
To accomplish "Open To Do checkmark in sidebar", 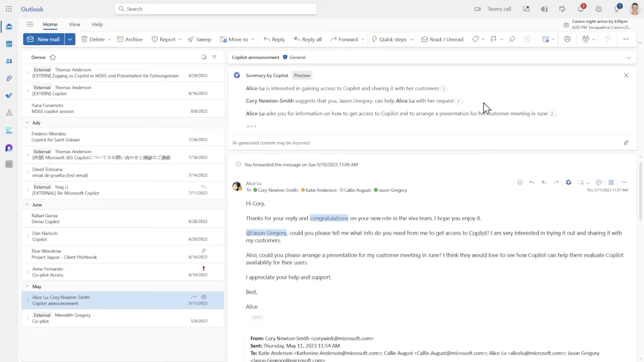I will (9, 96).
